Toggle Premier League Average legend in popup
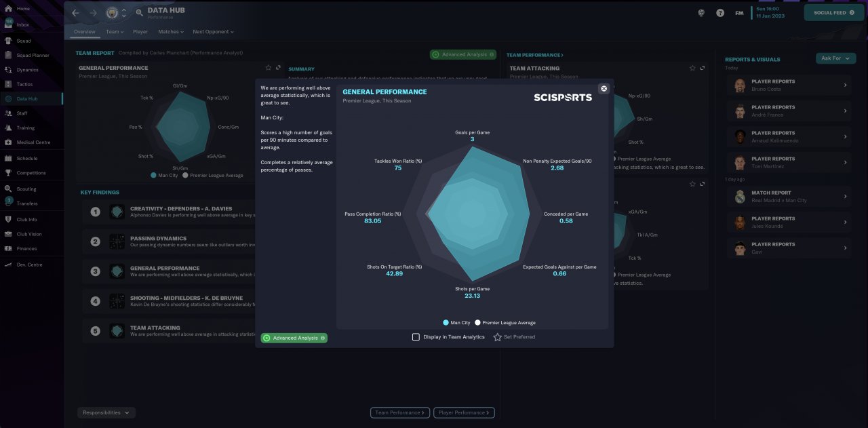Viewport: 868px width, 428px height. click(505, 323)
